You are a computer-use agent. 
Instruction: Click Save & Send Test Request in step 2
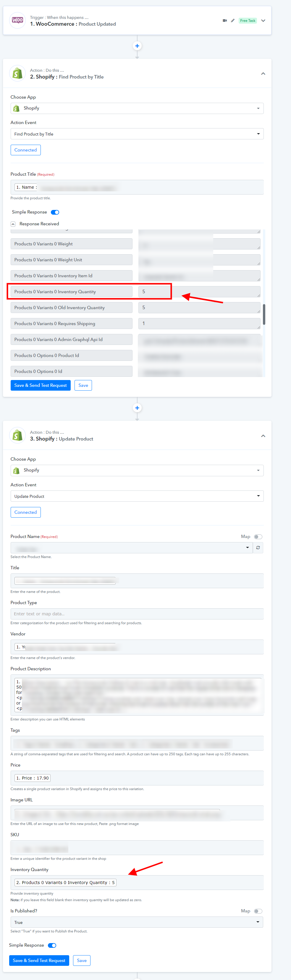pos(41,385)
